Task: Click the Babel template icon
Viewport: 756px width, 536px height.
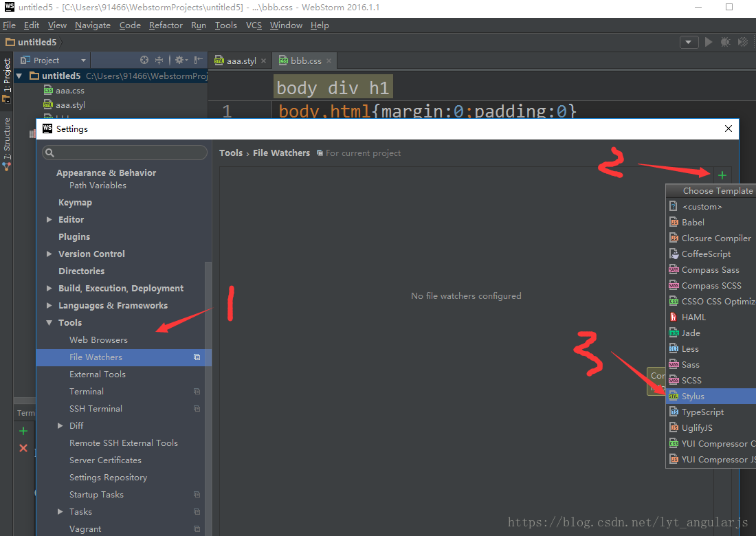Action: 674,222
